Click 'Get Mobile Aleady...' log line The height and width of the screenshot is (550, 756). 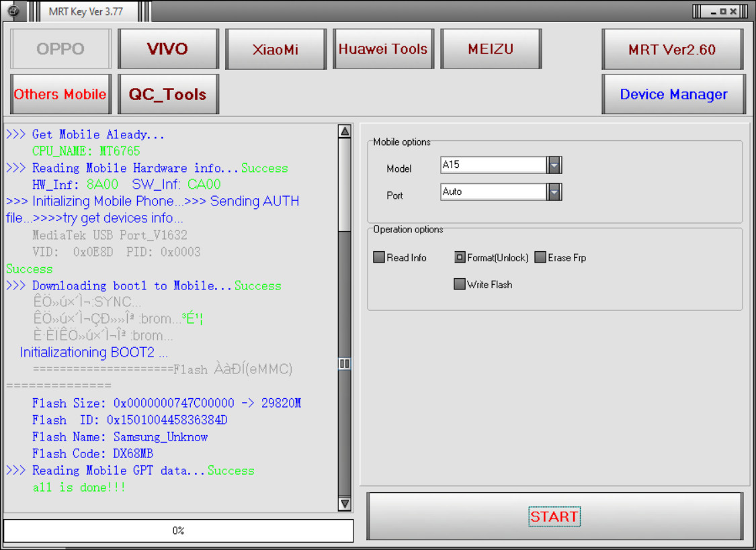click(85, 134)
